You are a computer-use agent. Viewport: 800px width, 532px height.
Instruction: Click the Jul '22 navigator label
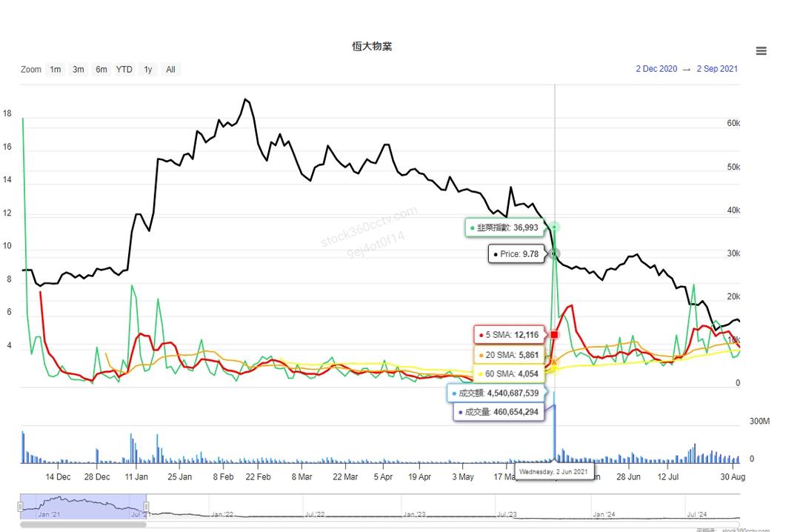(x=314, y=514)
